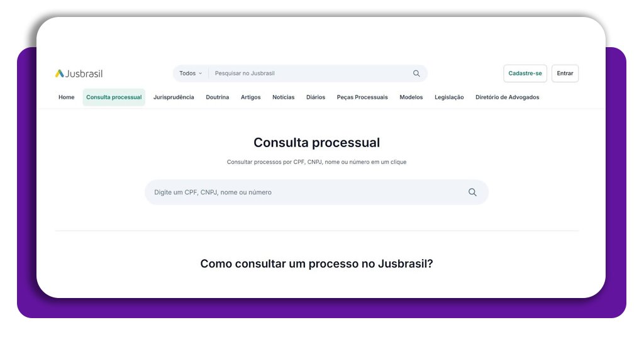Image resolution: width=644 pixels, height=337 pixels.
Task: Open the Doutrina section
Action: pos(217,97)
